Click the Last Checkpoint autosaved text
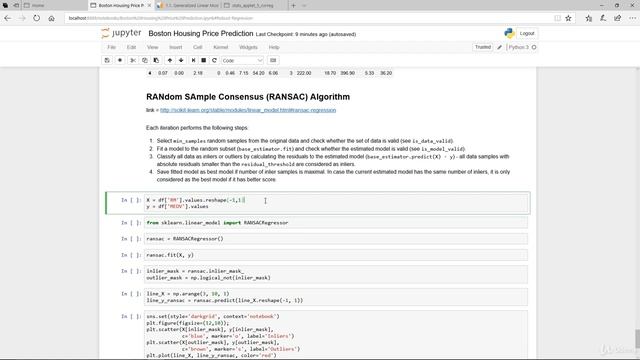This screenshot has height=360, width=640. [x=306, y=34]
